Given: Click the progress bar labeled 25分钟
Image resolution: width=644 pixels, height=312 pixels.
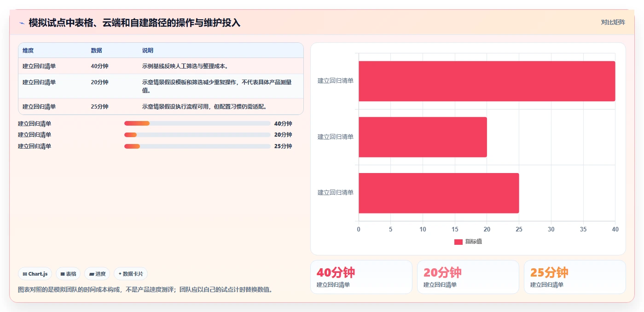Looking at the screenshot, I should [197, 146].
